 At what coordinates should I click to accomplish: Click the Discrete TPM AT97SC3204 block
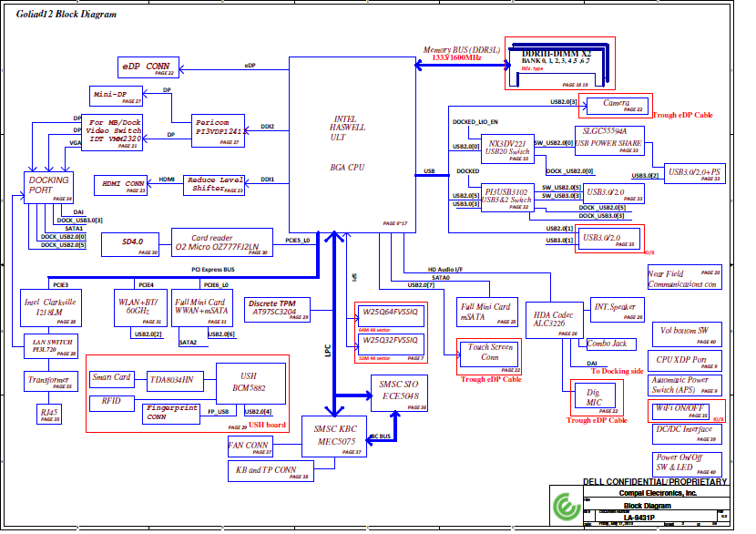277,309
